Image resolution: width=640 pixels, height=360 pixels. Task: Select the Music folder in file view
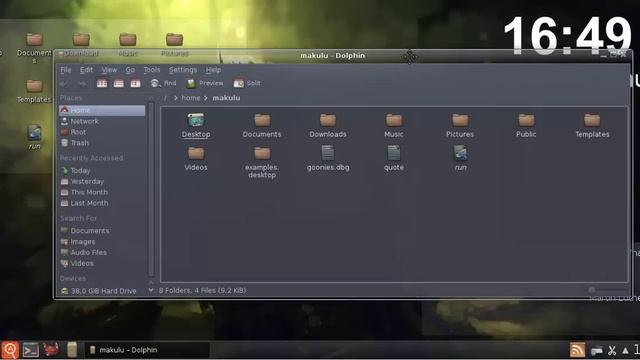tap(394, 126)
